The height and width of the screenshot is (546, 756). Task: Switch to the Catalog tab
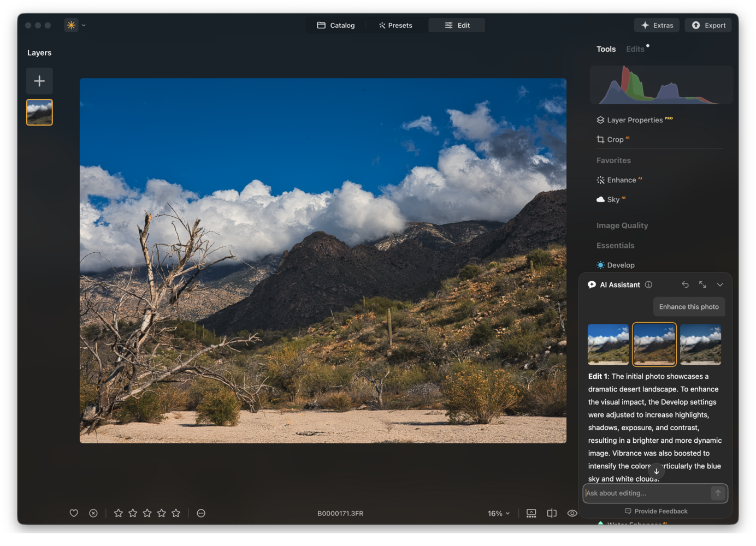coord(336,25)
